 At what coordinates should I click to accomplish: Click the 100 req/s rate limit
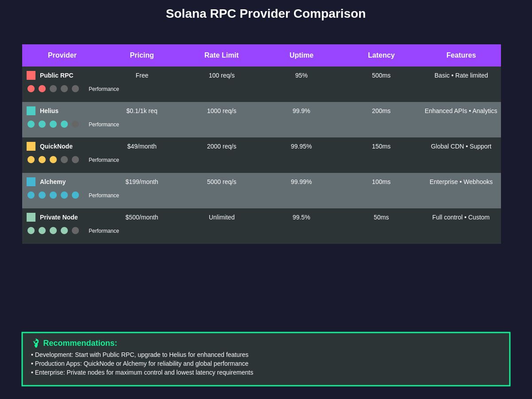pos(222,75)
